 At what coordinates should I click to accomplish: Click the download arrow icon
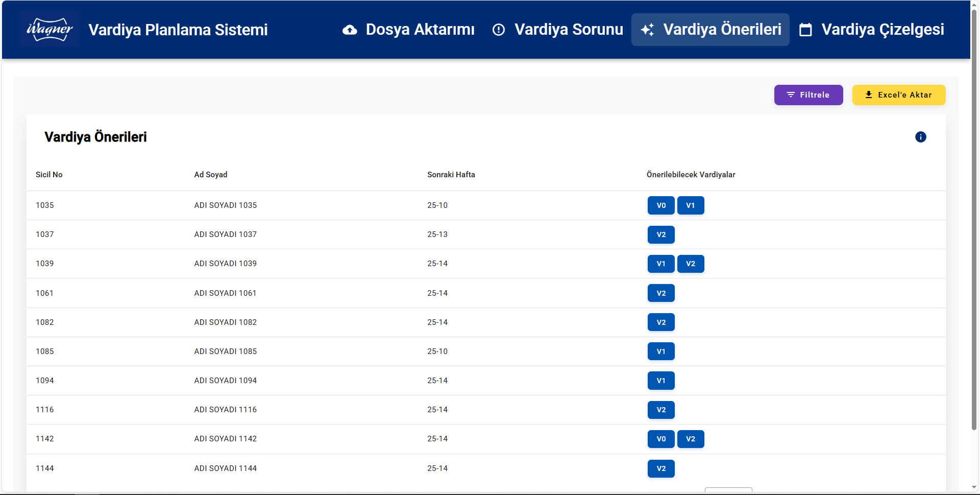click(868, 95)
